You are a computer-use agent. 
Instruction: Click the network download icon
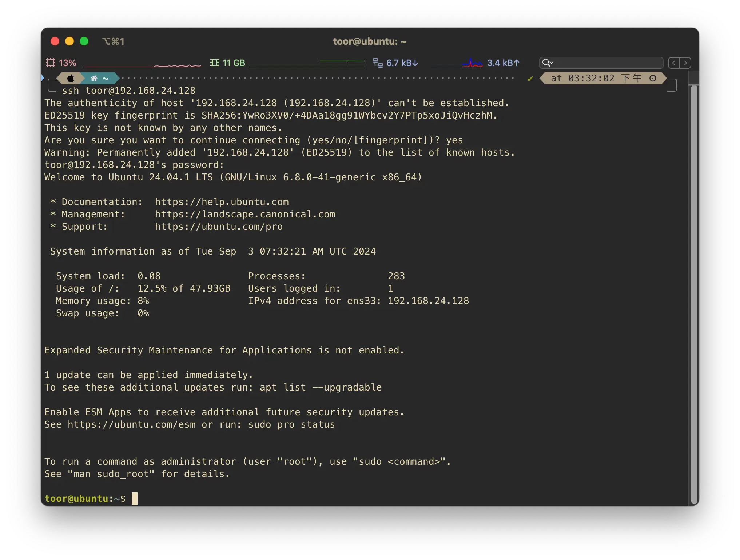tap(378, 63)
